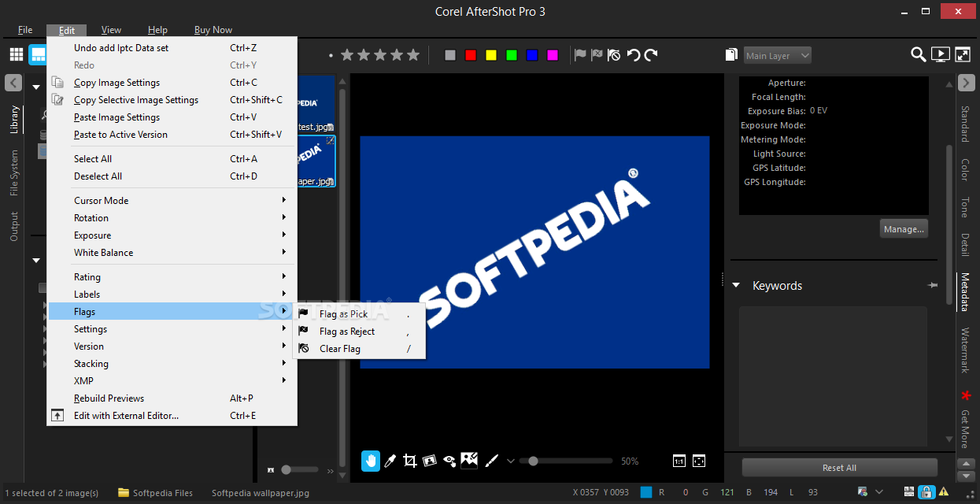Open the Main Layer dropdown
Image resolution: width=980 pixels, height=504 pixels.
pyautogui.click(x=778, y=55)
